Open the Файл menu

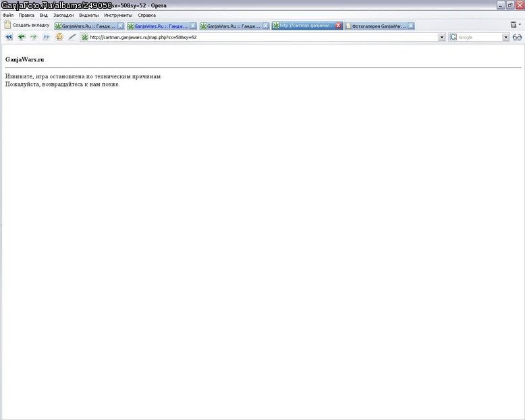(8, 15)
